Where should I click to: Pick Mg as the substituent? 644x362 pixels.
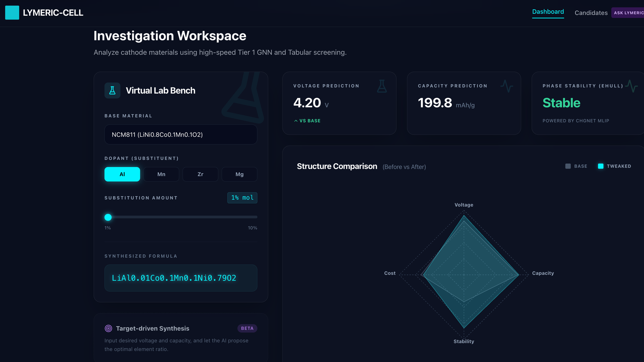[x=239, y=174]
